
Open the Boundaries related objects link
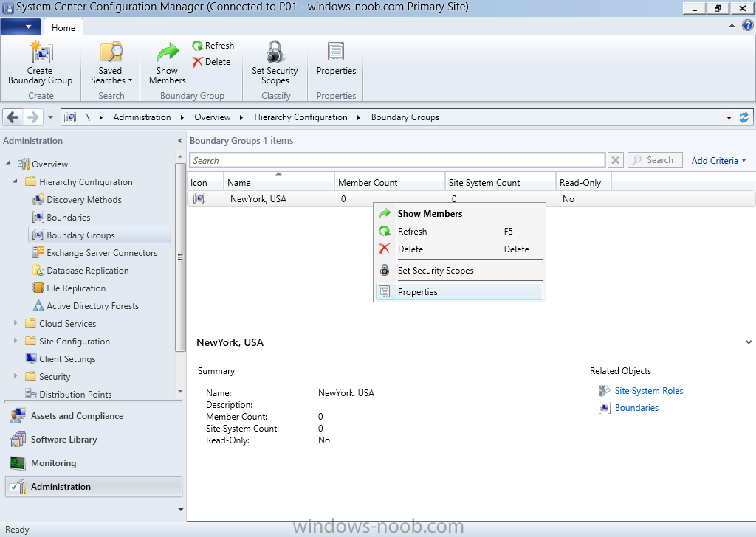click(x=636, y=408)
